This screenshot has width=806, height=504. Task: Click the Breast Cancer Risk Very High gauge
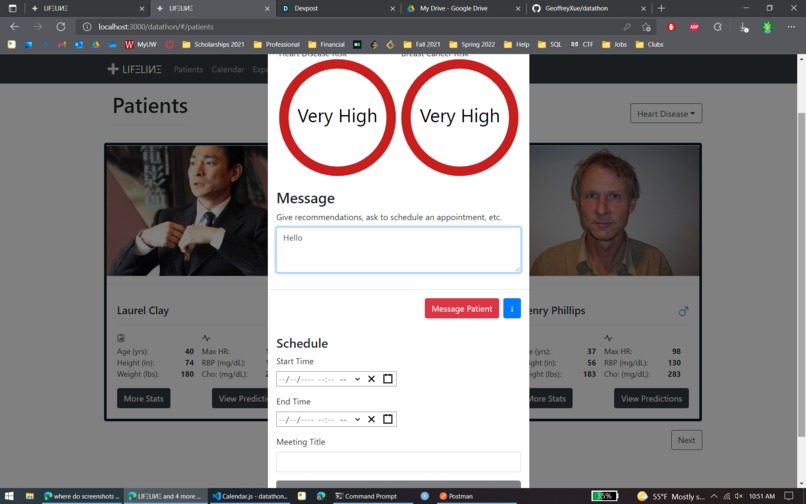point(460,117)
